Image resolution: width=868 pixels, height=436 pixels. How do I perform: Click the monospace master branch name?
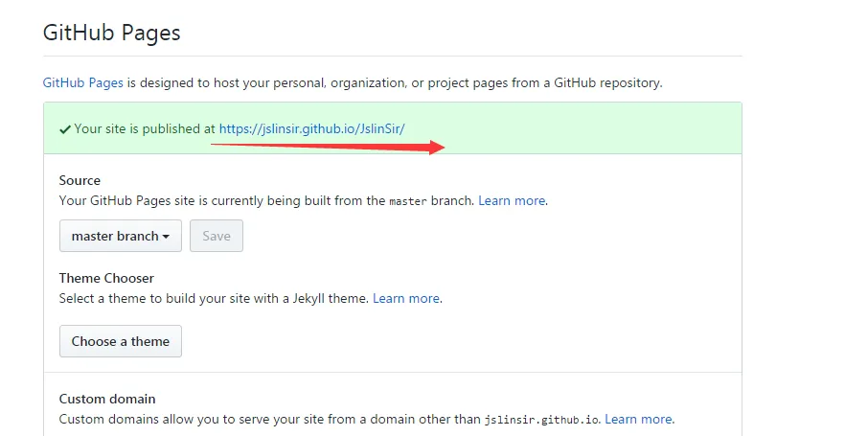coord(408,201)
